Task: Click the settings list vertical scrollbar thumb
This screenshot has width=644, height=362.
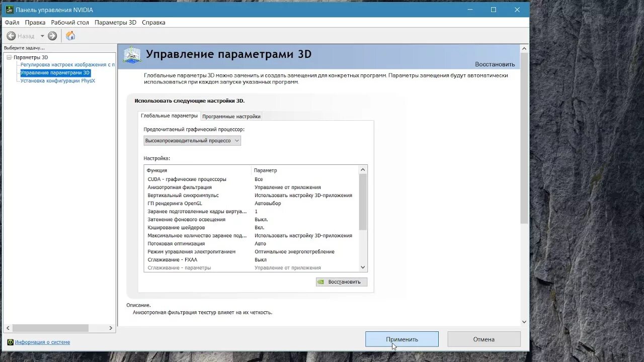Action: tap(363, 202)
